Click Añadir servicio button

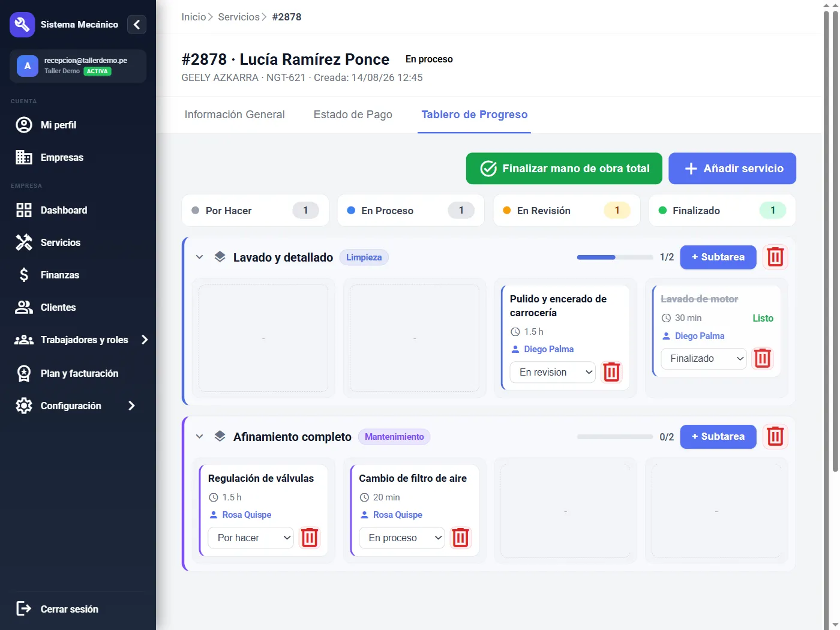[x=732, y=169]
